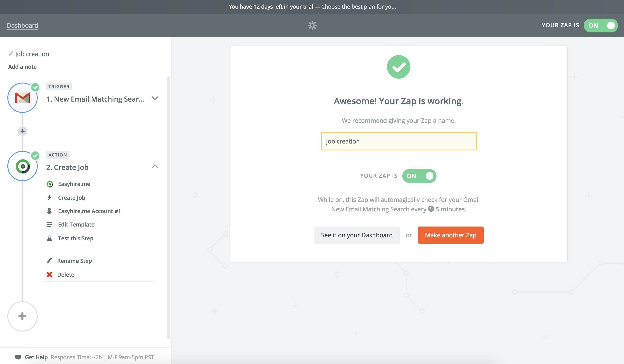Viewport: 624px width, 364px height.
Task: Click the Zapier asterisk logo in header
Action: tap(312, 25)
